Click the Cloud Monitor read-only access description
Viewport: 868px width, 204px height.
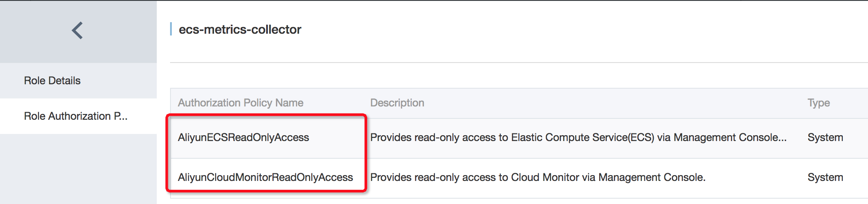pyautogui.click(x=537, y=177)
